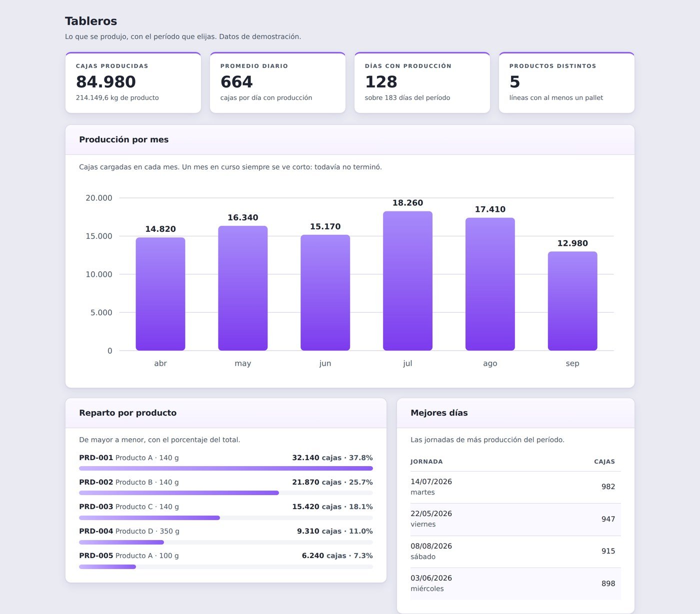Click the CAJAS column header
Viewport: 700px width, 614px height.
pyautogui.click(x=604, y=462)
